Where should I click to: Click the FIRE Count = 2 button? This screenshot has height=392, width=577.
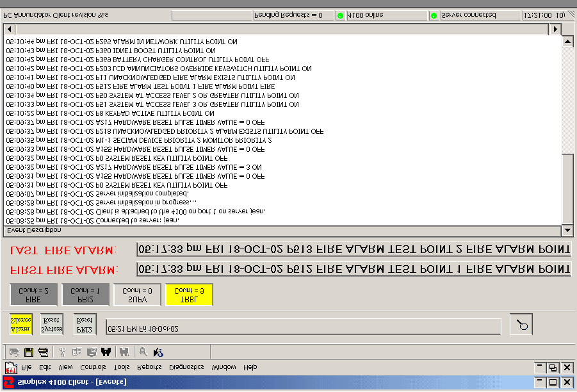click(33, 295)
